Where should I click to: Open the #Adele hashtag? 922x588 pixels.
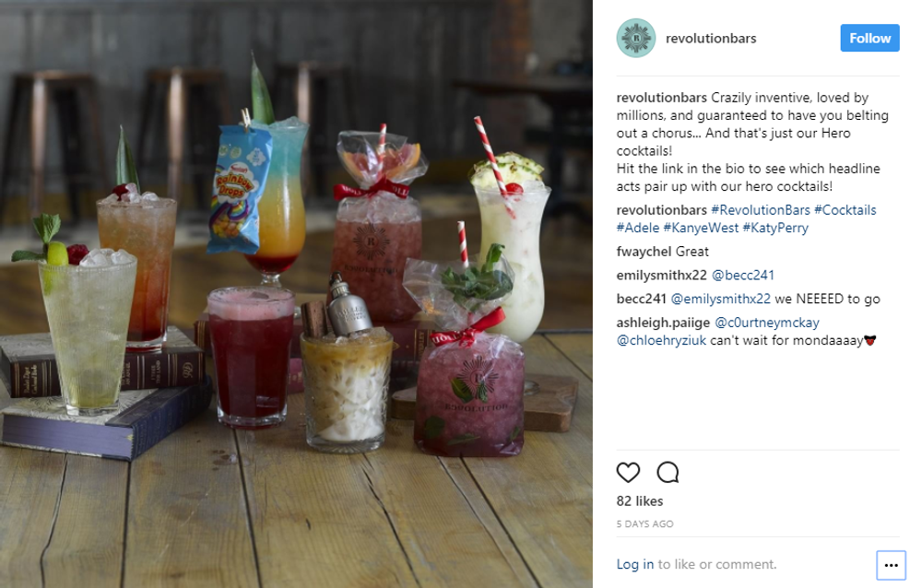(x=638, y=228)
